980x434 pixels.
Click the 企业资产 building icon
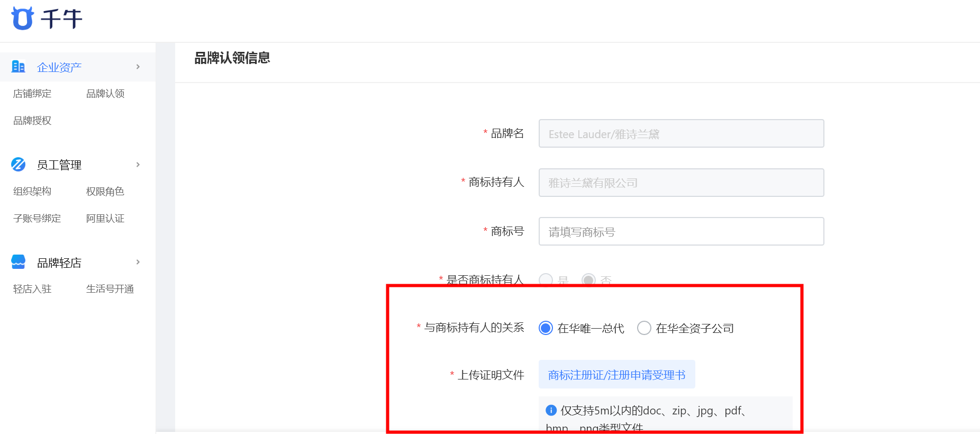(19, 67)
